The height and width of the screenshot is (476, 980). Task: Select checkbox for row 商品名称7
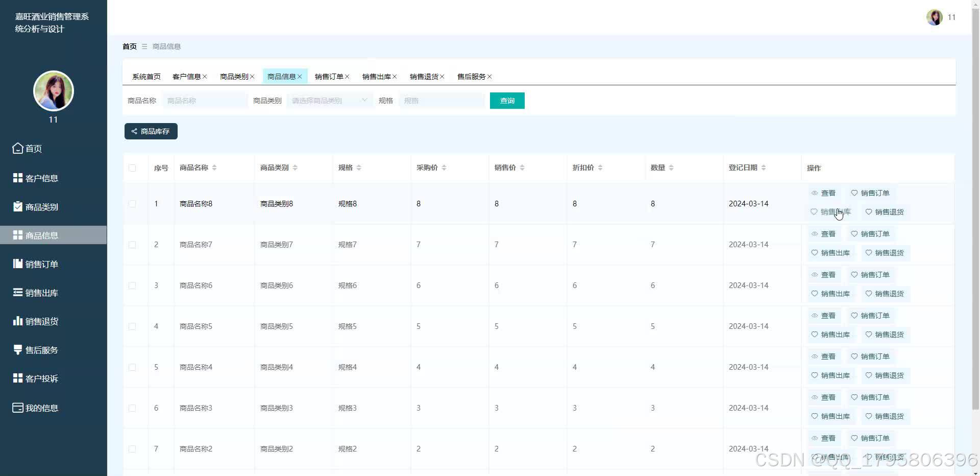(132, 245)
